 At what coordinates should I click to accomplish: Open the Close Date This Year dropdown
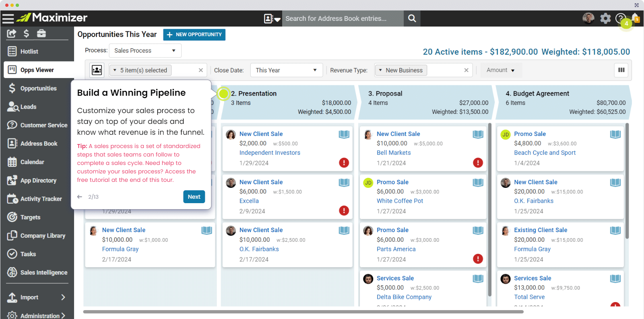(287, 70)
